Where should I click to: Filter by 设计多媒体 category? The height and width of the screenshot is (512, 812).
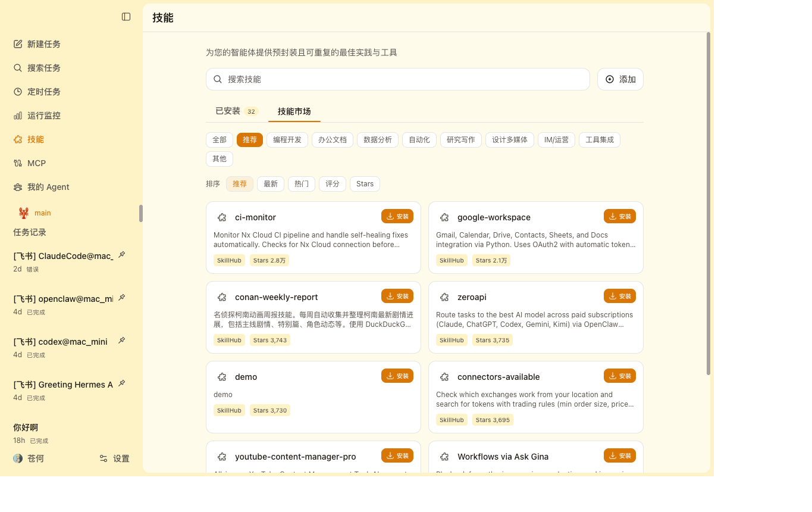[510, 140]
